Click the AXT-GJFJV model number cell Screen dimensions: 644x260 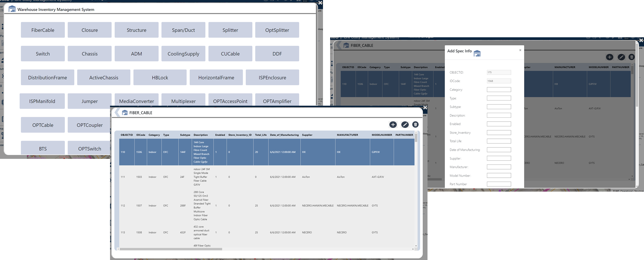[378, 177]
